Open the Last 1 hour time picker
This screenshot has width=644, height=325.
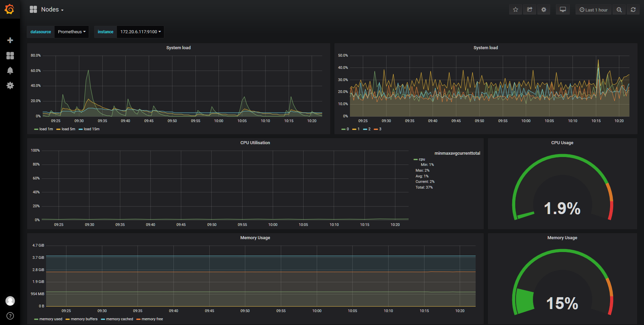click(x=593, y=9)
